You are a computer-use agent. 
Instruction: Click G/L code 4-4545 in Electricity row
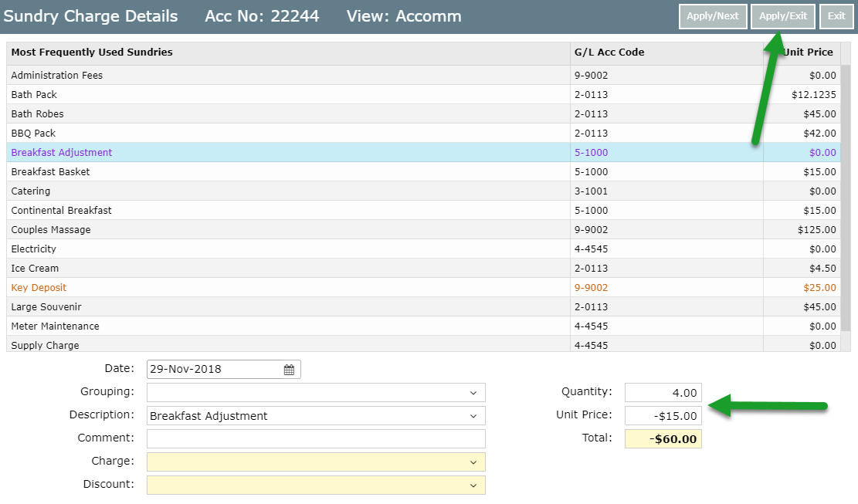(591, 249)
